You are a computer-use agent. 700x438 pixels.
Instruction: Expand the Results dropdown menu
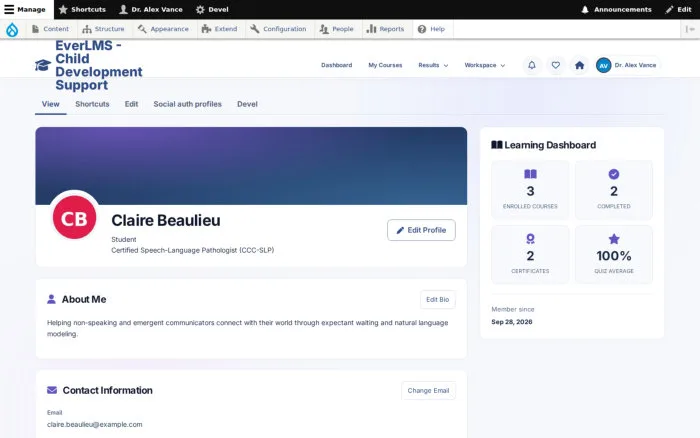[x=433, y=65]
